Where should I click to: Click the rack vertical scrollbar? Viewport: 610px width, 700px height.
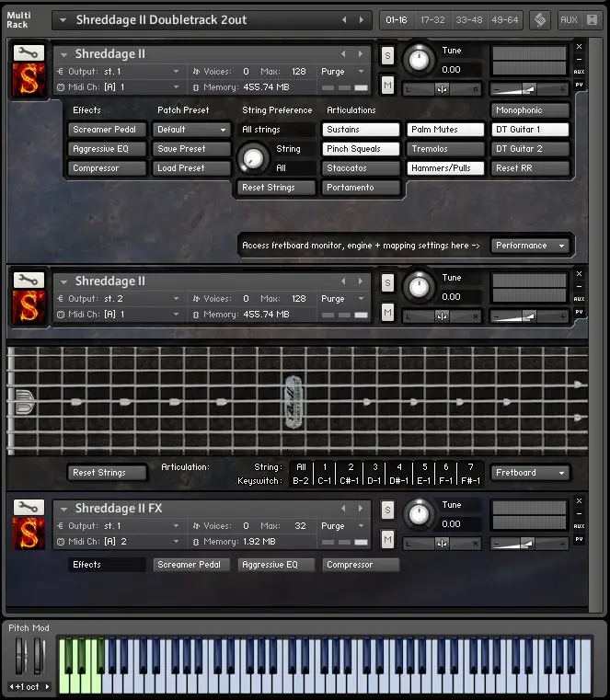595,325
